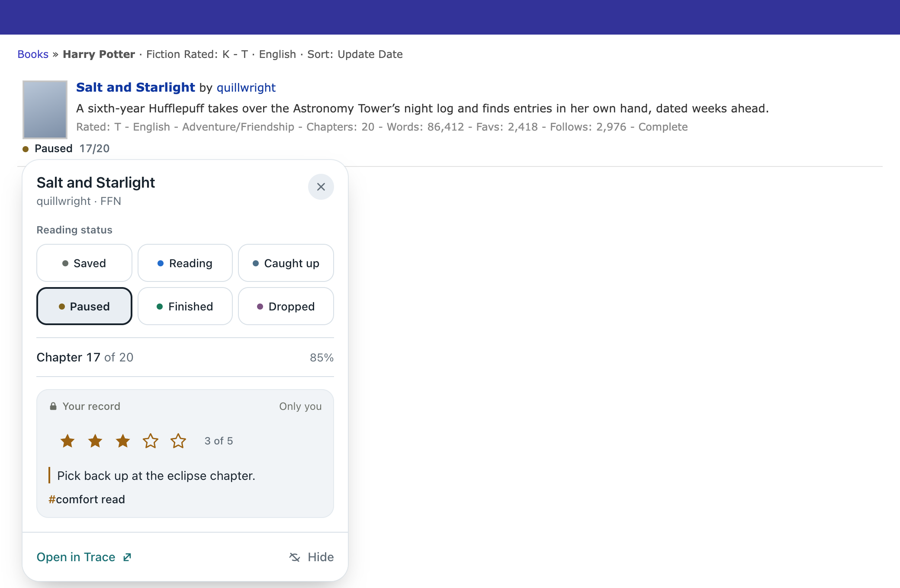900x588 pixels.
Task: Click the Reading status heading
Action: point(74,230)
